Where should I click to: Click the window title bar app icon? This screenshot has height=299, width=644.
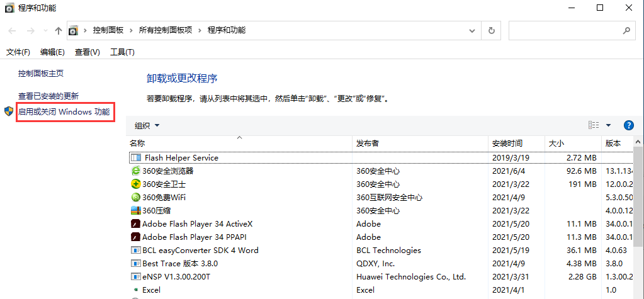(9, 8)
